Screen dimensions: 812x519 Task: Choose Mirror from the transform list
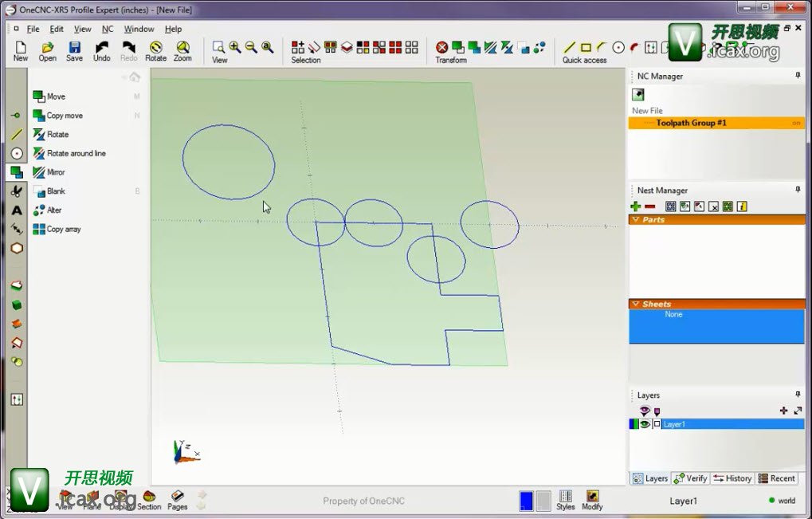click(55, 172)
